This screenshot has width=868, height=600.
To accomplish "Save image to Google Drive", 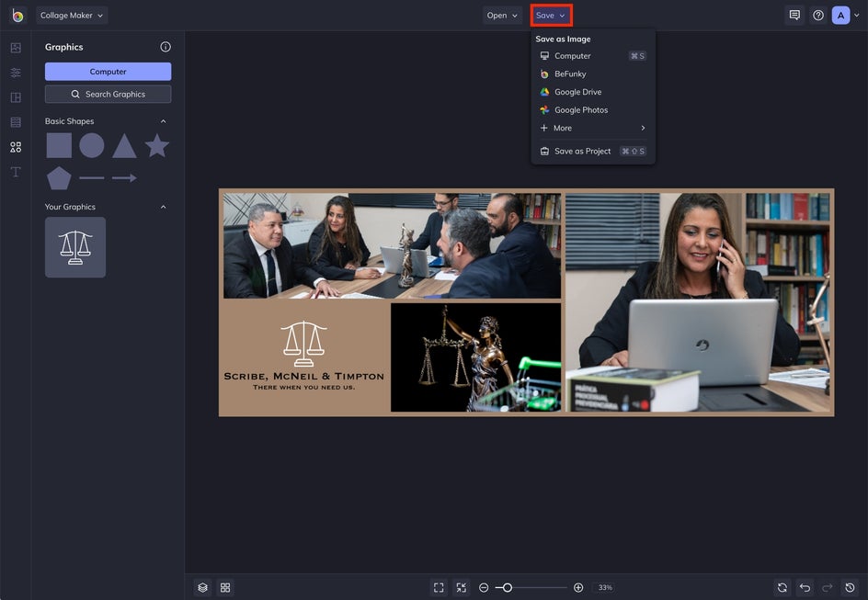I will tap(593, 92).
